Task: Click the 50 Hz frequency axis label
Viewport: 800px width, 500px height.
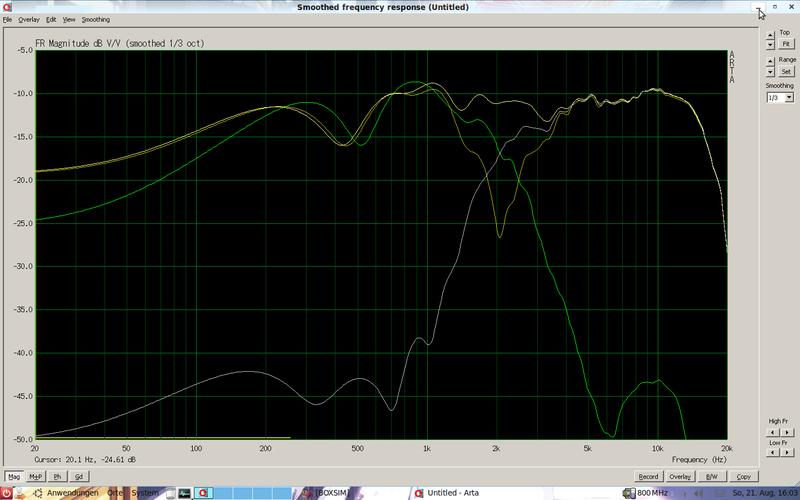Action: [126, 448]
